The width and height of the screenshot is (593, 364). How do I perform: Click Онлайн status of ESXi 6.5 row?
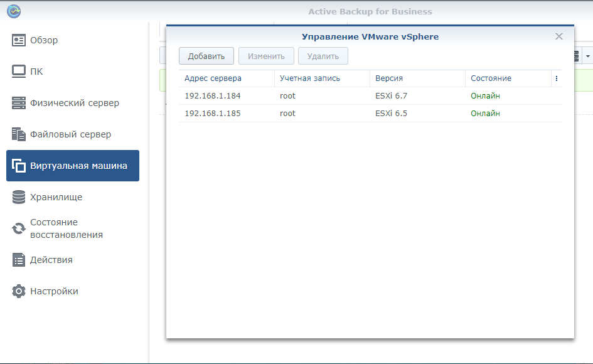point(485,113)
